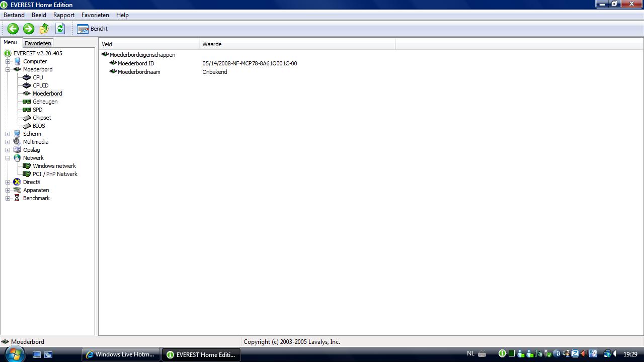Click the EVEREST Home Edition taskbar button
Screen dimensions: 644x362
pos(201,354)
